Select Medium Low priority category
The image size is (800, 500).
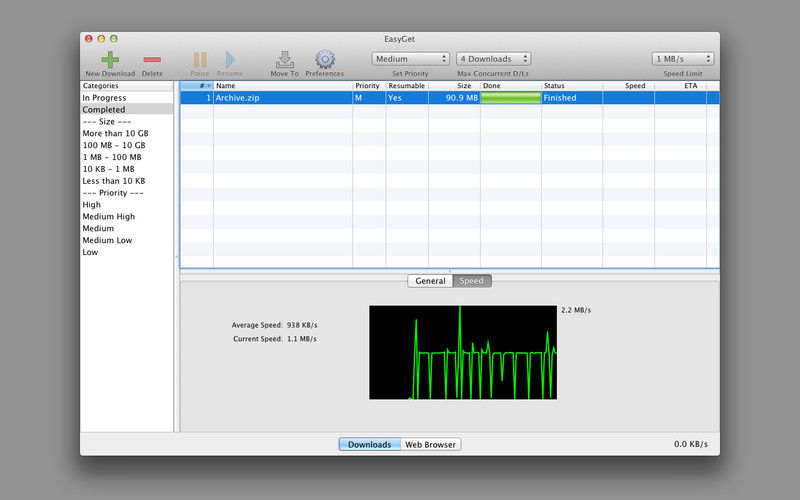127,240
